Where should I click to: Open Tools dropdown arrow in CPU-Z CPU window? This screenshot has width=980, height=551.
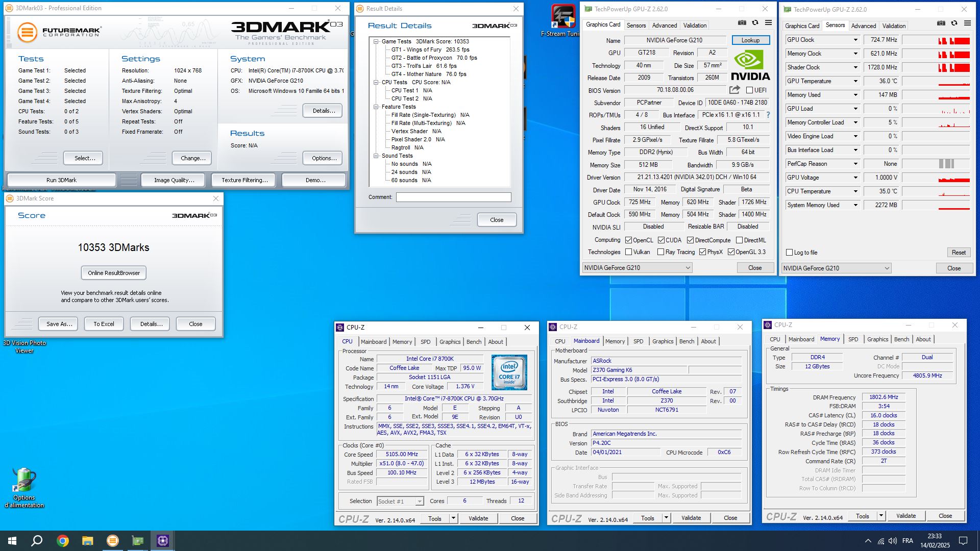click(x=453, y=518)
